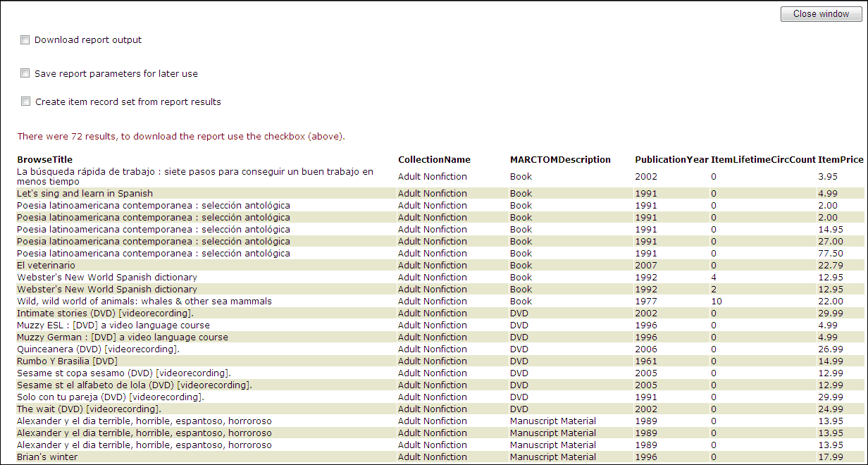Click the Muzzy German DVD title
The height and width of the screenshot is (465, 868).
[x=123, y=337]
